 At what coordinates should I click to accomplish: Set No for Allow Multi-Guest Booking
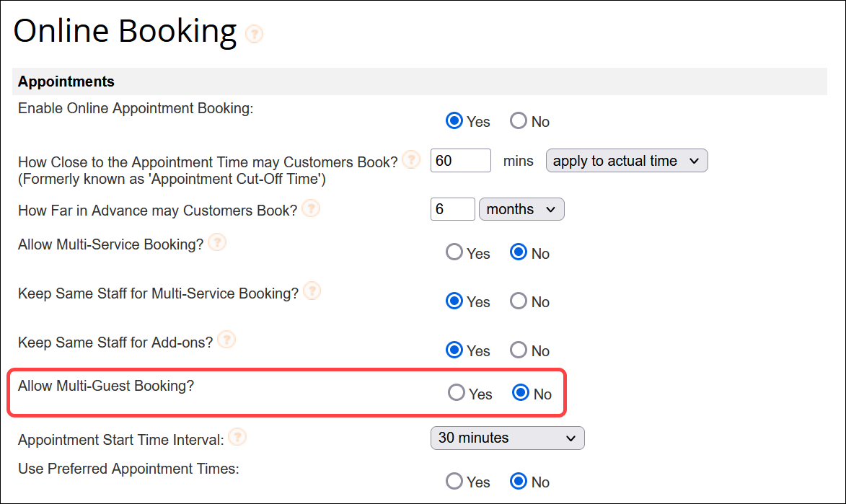521,392
